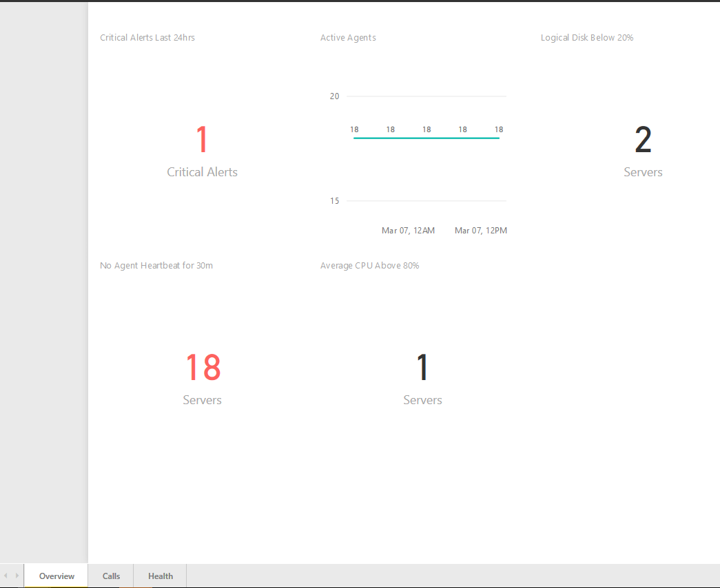This screenshot has height=588, width=720.
Task: Click the Average CPU servers value 1
Action: click(422, 368)
